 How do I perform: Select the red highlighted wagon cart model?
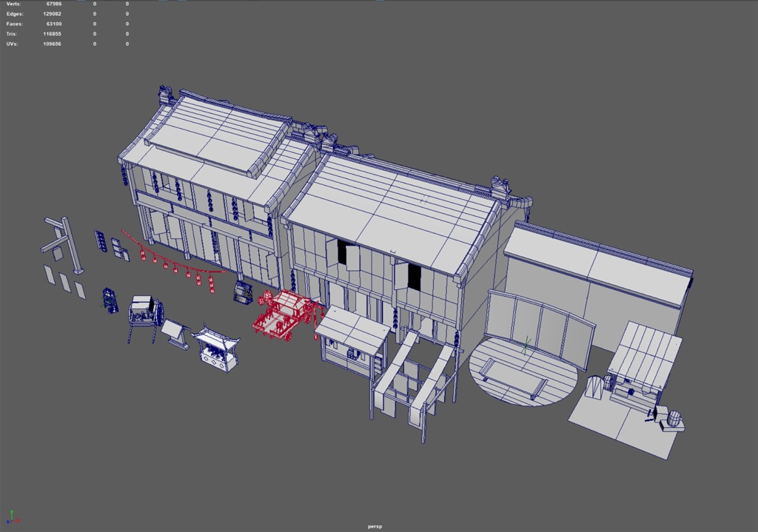[285, 315]
